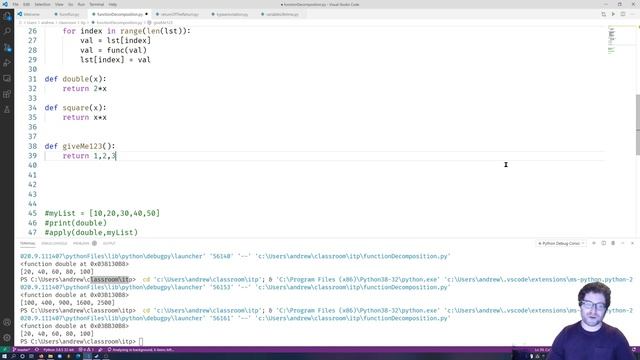The width and height of the screenshot is (640, 360).
Task: Click the "def giveMe123():" code line
Action: pyautogui.click(x=80, y=146)
